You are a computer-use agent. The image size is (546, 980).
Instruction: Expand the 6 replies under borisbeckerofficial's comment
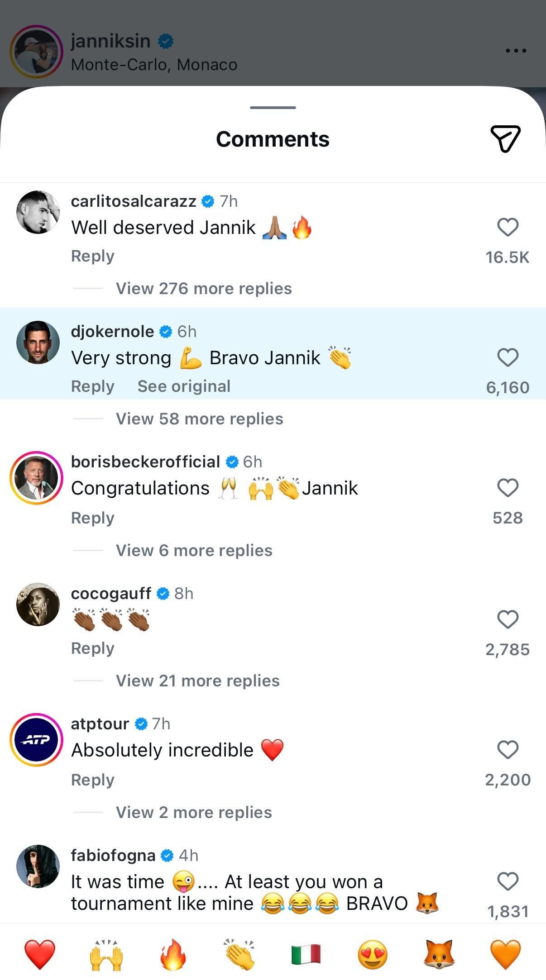click(193, 550)
